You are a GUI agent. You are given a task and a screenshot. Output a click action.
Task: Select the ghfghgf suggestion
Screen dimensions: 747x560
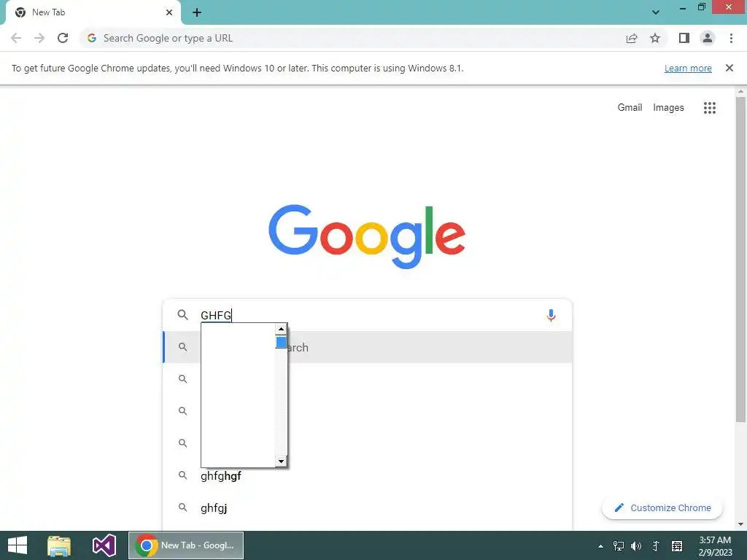[x=368, y=475]
